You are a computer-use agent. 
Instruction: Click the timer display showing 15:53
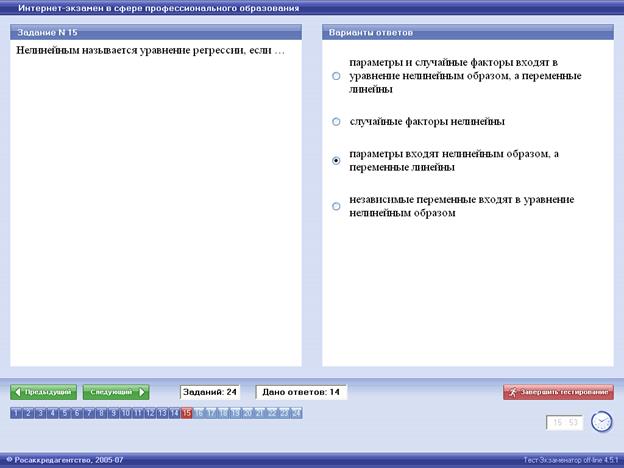[x=565, y=422]
